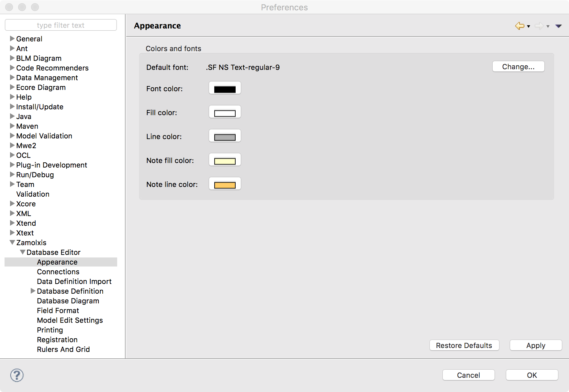569x392 pixels.
Task: Click the grayed forward navigation arrow
Action: click(539, 26)
